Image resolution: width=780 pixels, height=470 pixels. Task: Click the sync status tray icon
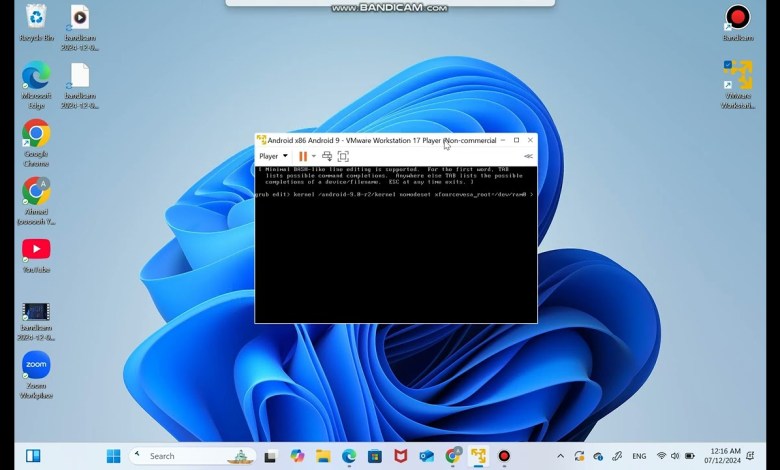pyautogui.click(x=579, y=456)
